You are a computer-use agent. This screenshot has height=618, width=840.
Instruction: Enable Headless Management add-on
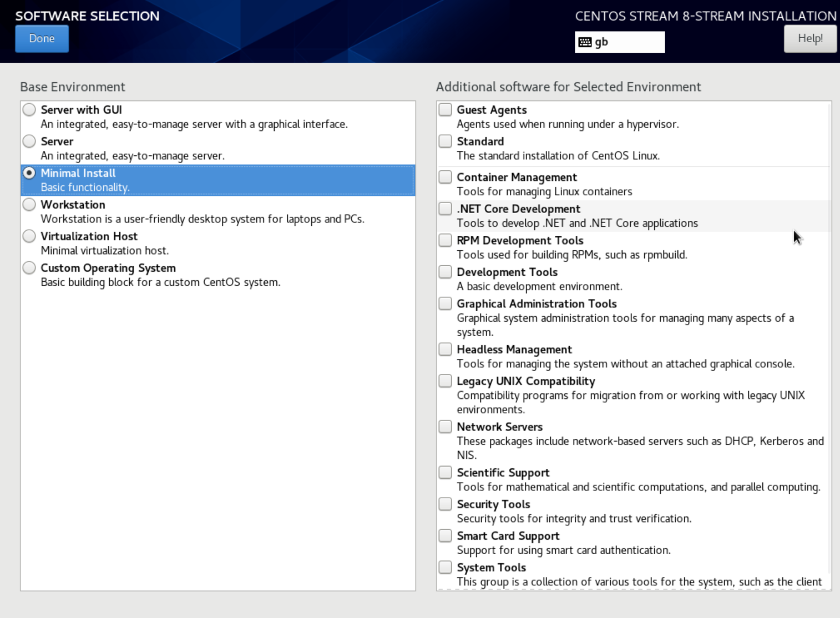[x=446, y=349]
